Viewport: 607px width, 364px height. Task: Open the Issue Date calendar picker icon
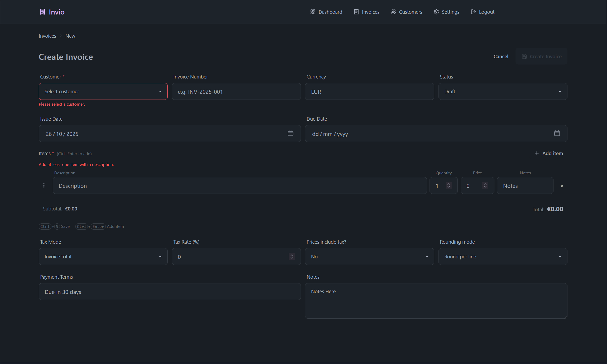click(291, 134)
